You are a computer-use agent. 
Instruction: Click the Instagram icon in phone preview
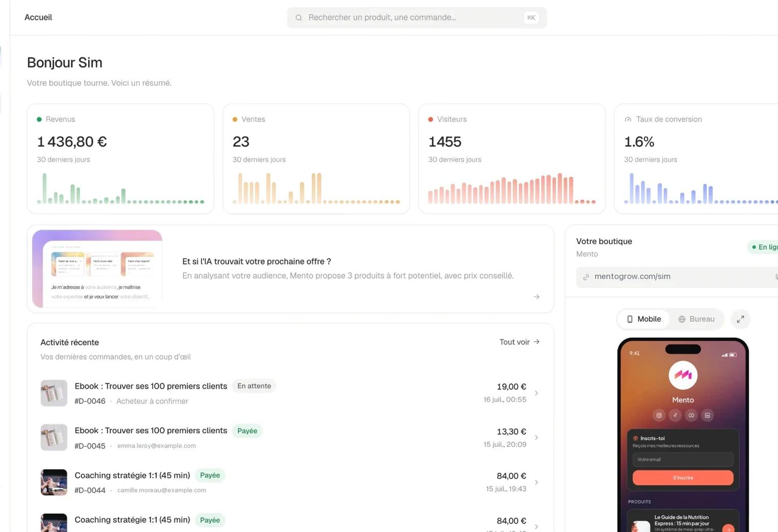point(659,415)
